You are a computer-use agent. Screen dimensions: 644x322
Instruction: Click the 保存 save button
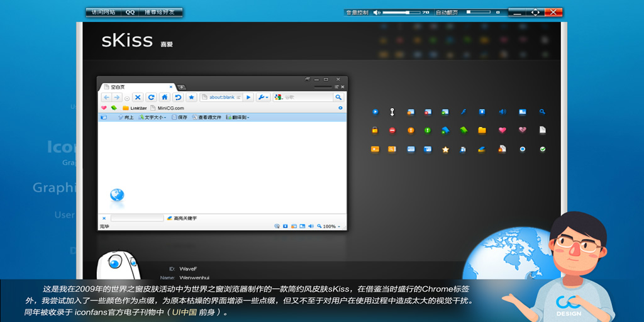tap(179, 118)
